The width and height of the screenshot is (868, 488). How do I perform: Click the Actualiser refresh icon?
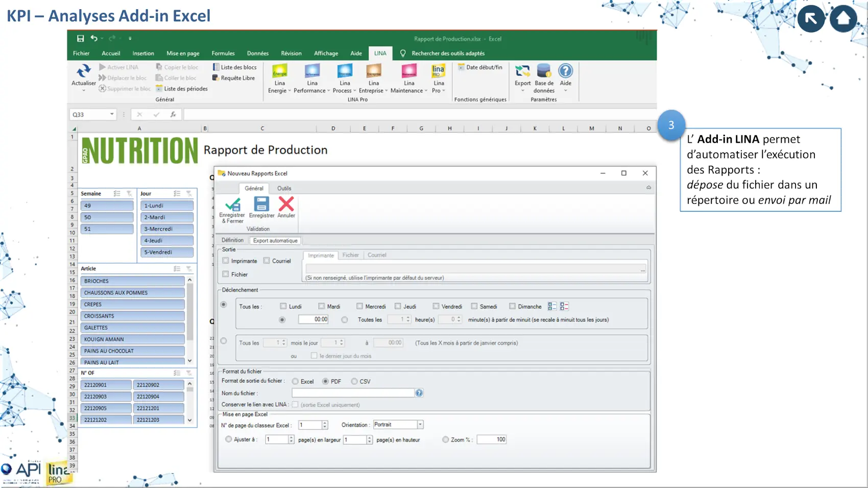(x=83, y=71)
